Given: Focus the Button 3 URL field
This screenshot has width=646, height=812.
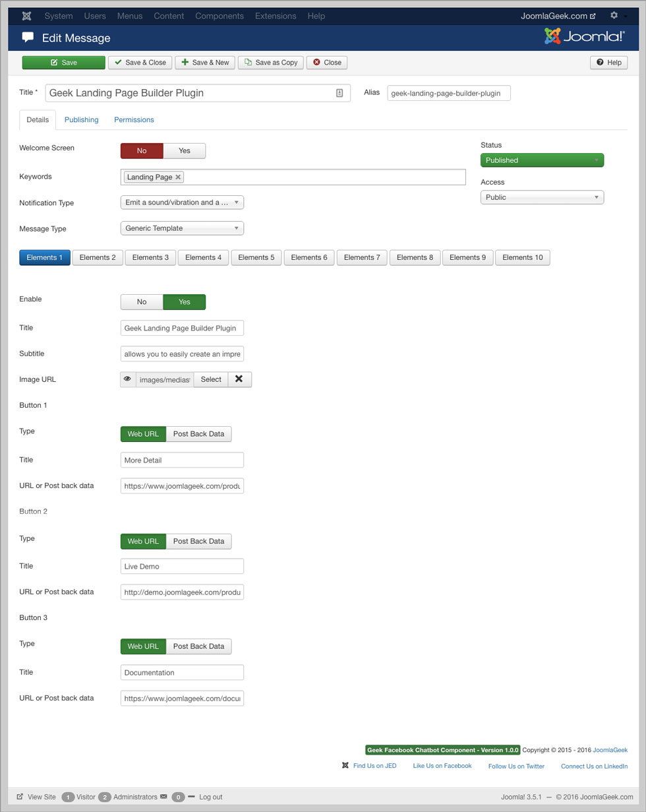Looking at the screenshot, I should (x=182, y=698).
